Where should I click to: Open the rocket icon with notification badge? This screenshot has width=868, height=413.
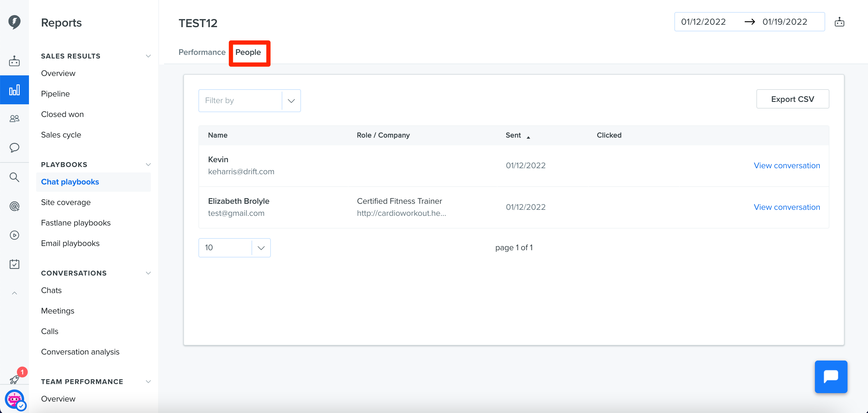click(x=14, y=379)
